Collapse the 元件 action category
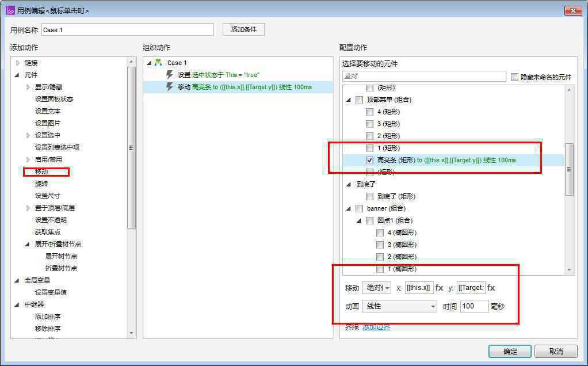The image size is (588, 366). tap(17, 75)
